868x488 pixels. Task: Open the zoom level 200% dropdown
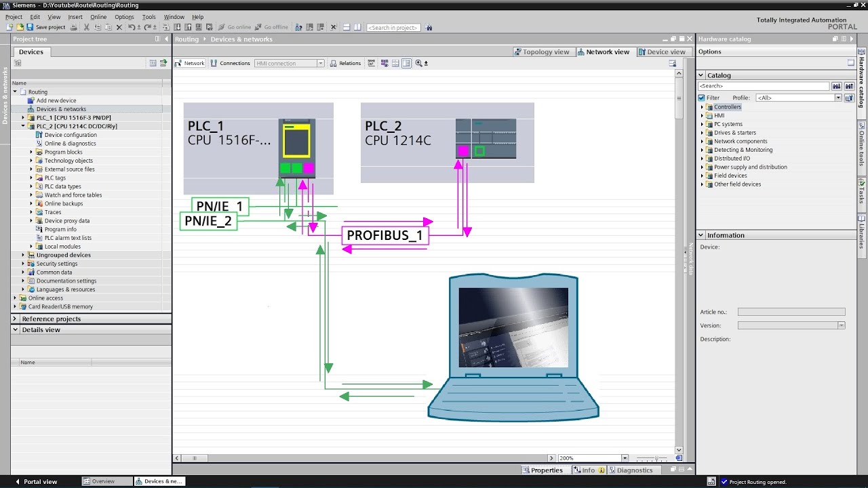pyautogui.click(x=625, y=458)
